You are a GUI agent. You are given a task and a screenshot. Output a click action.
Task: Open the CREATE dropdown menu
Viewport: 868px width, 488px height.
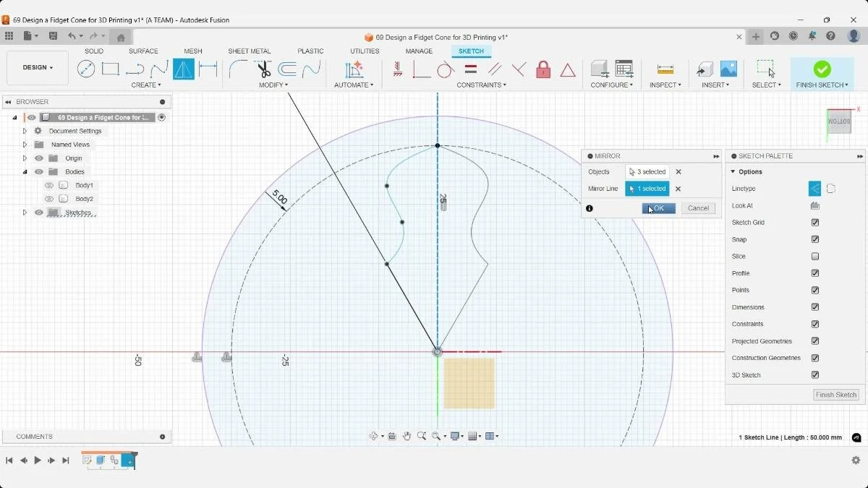tap(146, 85)
